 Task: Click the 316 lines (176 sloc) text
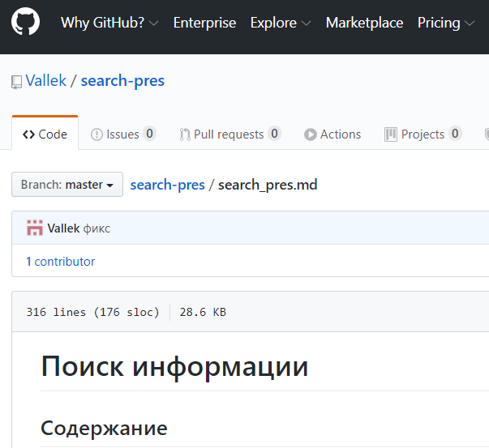point(93,312)
